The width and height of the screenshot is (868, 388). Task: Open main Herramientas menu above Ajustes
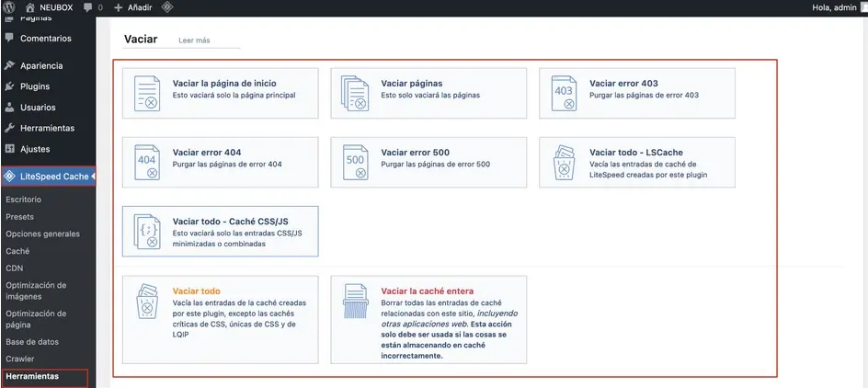click(48, 128)
